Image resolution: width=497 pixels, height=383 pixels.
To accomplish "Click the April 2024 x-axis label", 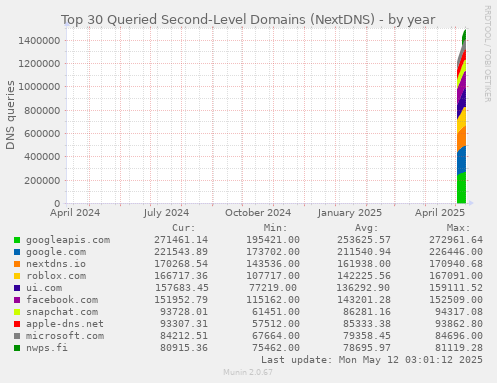I will coord(75,213).
